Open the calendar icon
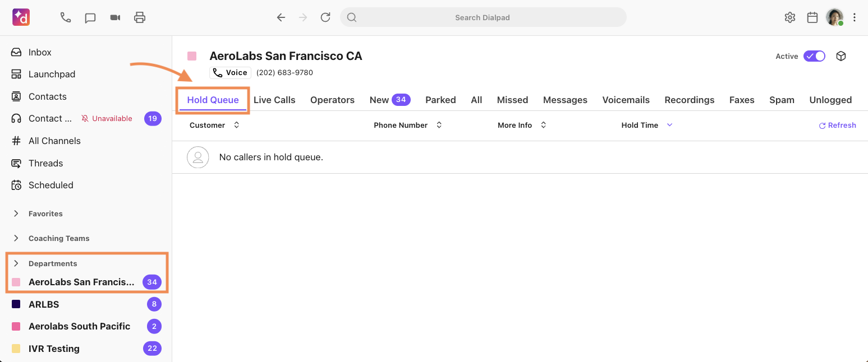This screenshot has width=868, height=362. click(812, 17)
